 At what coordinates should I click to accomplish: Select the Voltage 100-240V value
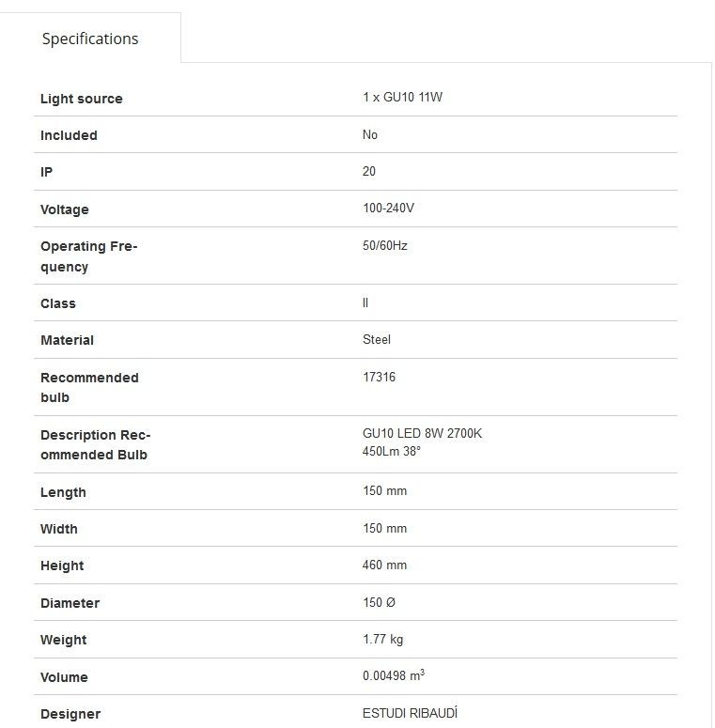388,208
